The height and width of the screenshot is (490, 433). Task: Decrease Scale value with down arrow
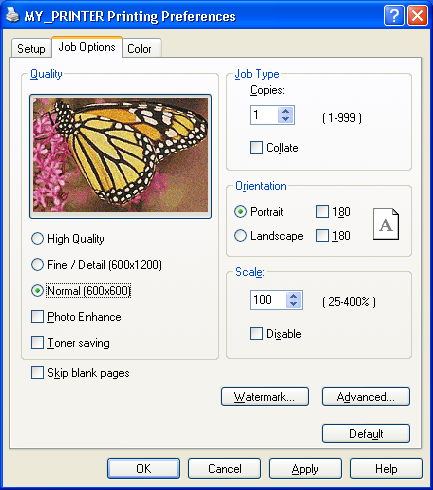(293, 304)
